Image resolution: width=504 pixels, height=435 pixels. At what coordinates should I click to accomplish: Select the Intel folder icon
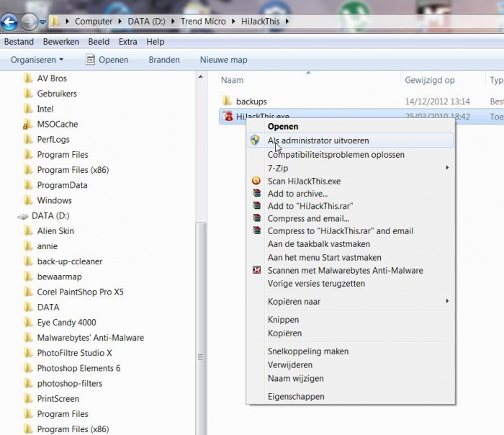tap(28, 109)
